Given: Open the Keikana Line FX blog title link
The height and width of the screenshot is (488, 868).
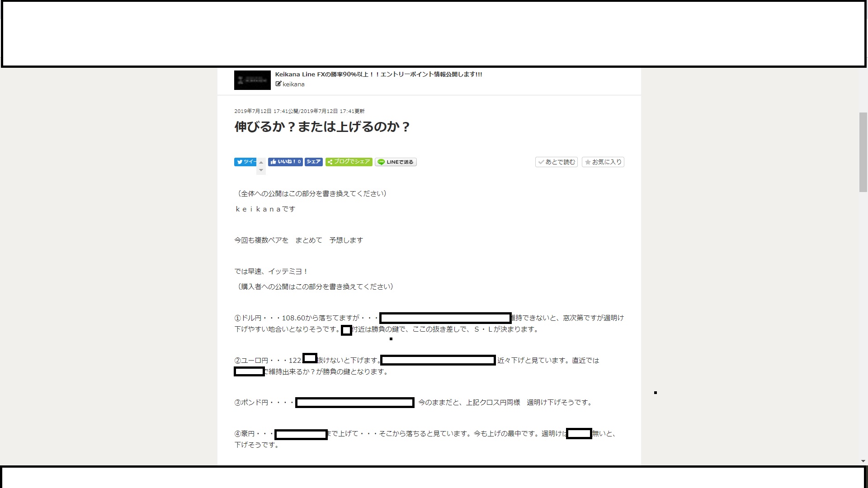Looking at the screenshot, I should [378, 74].
